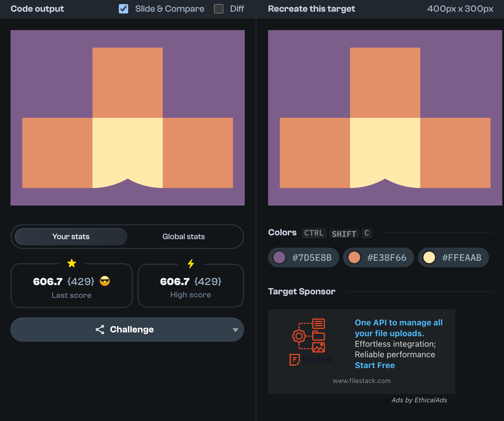The width and height of the screenshot is (504, 421).
Task: Copy the orange #E38F66 color chip
Action: point(378,258)
